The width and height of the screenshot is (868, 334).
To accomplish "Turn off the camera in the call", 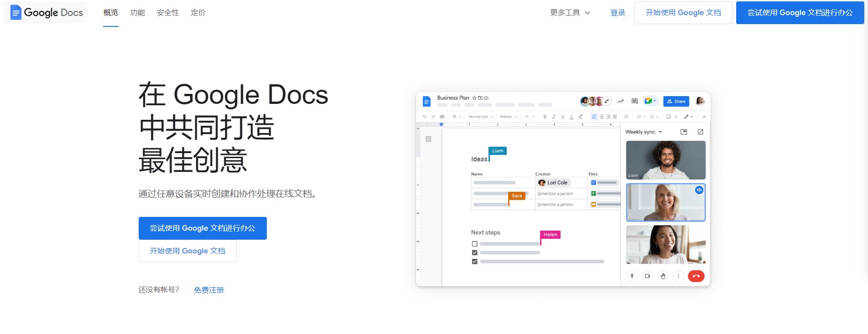I will [647, 276].
